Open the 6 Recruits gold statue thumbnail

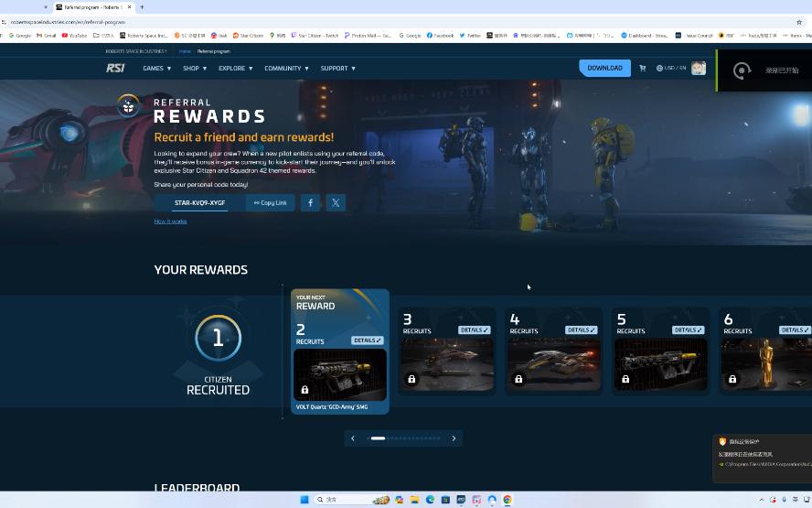(766, 364)
